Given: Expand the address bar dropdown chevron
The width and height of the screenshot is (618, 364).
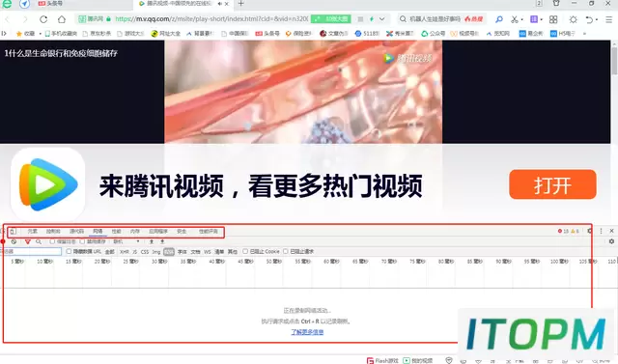Looking at the screenshot, I should [x=382, y=19].
